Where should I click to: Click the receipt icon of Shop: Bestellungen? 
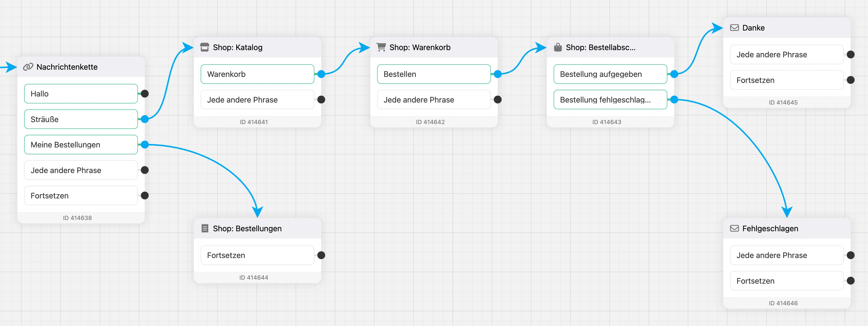tap(204, 228)
